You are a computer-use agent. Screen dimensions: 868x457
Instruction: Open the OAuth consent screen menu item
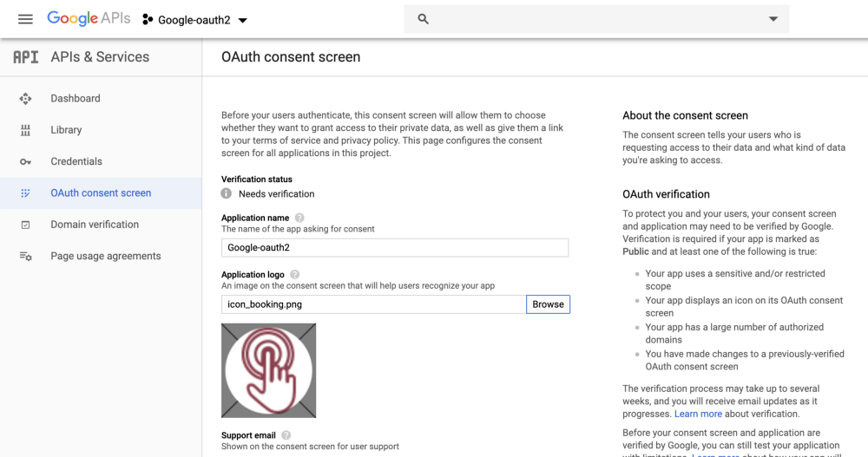point(101,193)
